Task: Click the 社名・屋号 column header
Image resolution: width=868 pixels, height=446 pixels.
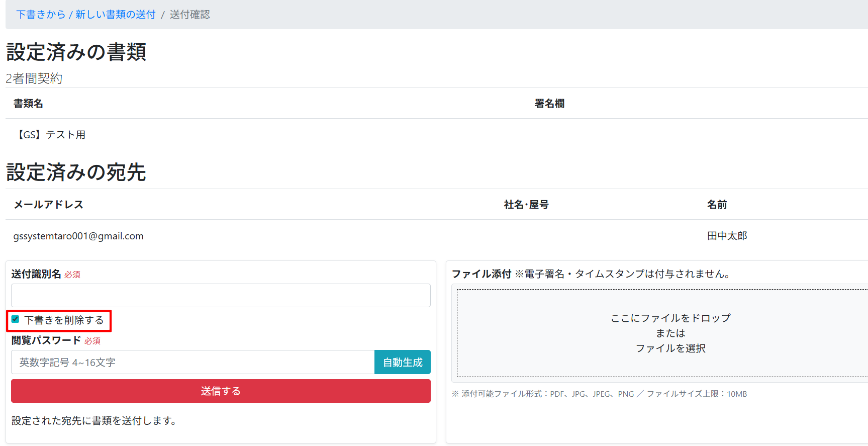Action: 526,205
